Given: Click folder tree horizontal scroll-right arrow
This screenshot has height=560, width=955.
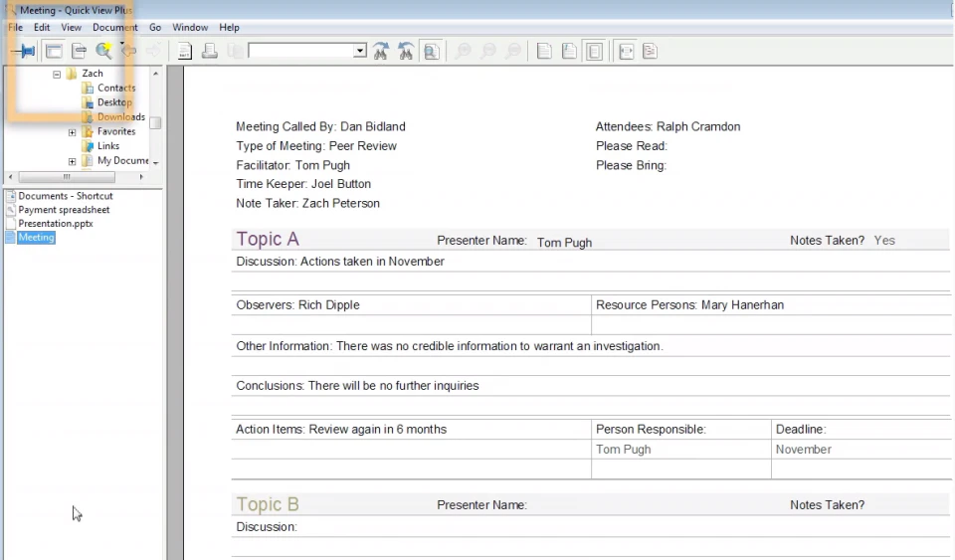Looking at the screenshot, I should [x=141, y=177].
